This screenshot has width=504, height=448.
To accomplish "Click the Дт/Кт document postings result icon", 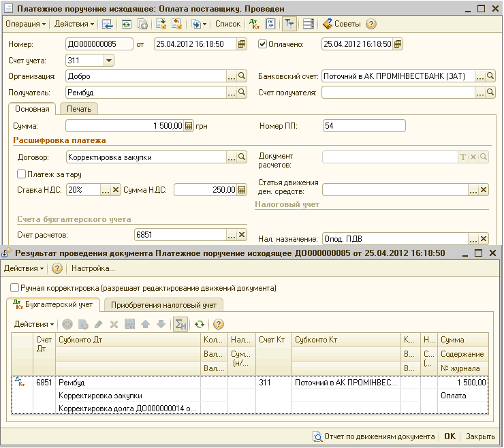I will point(254,24).
